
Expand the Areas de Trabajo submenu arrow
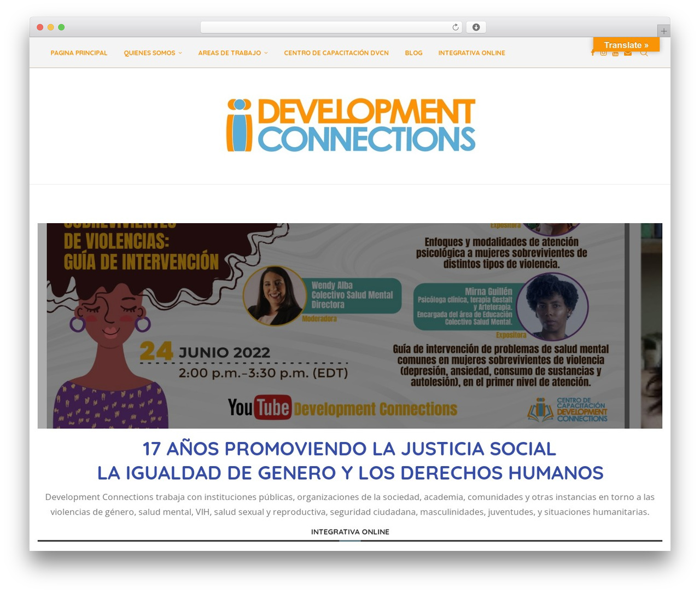(266, 53)
